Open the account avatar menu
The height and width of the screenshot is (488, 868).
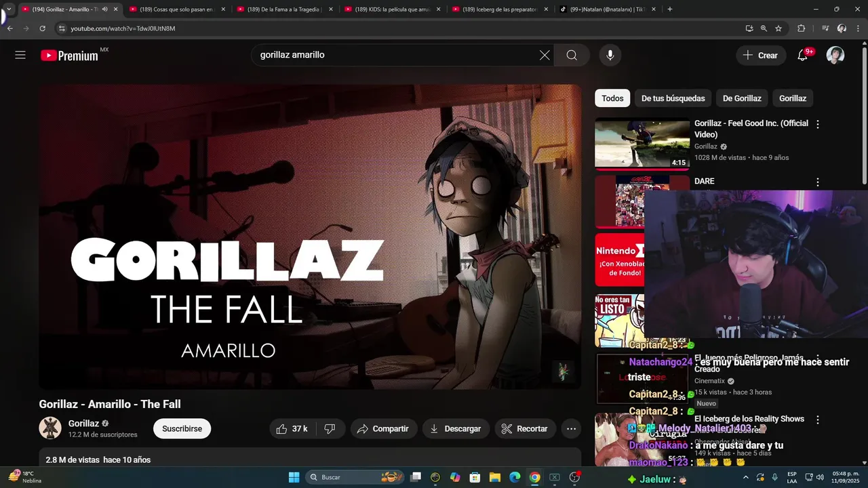click(x=835, y=56)
